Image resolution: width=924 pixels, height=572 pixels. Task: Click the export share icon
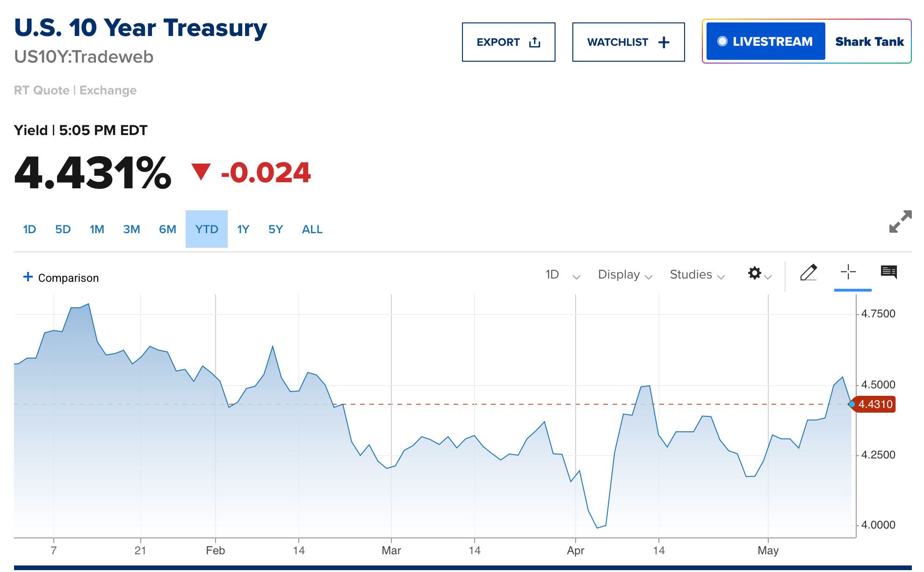(x=534, y=43)
